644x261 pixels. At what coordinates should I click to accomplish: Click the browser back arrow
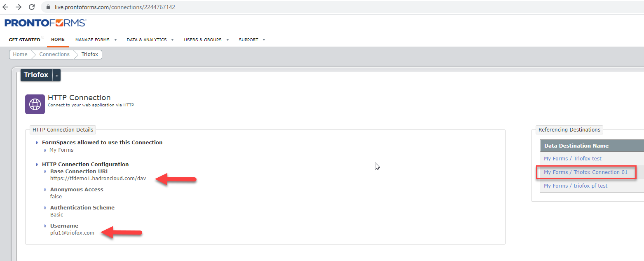click(x=5, y=7)
